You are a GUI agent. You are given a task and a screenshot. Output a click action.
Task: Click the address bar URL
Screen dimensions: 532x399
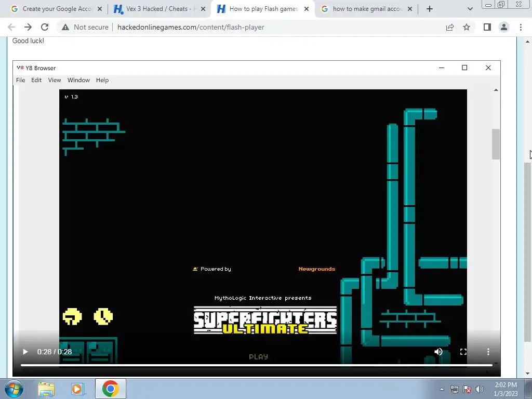tap(191, 27)
